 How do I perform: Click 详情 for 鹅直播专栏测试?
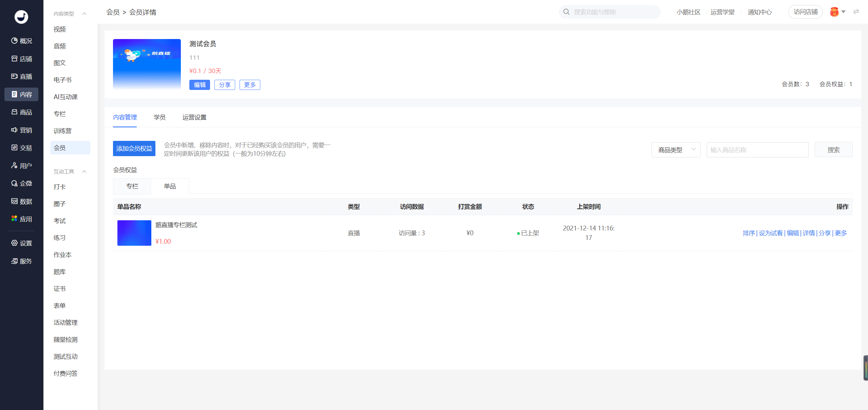tap(809, 233)
